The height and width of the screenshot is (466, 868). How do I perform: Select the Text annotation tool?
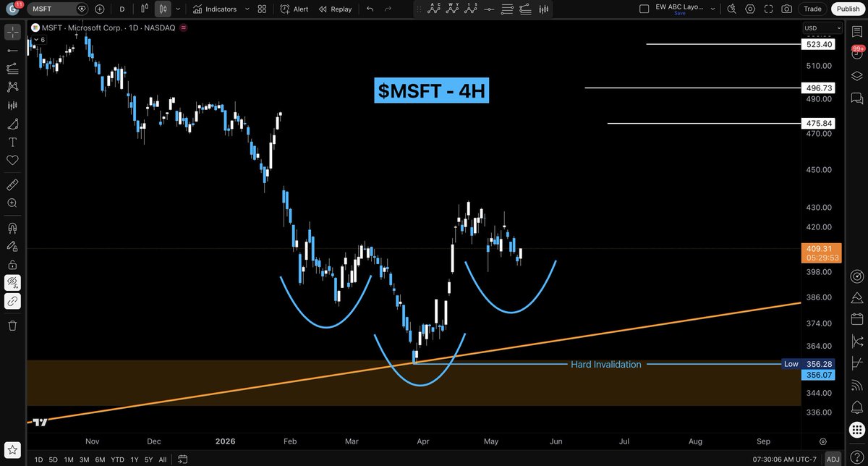coord(12,141)
